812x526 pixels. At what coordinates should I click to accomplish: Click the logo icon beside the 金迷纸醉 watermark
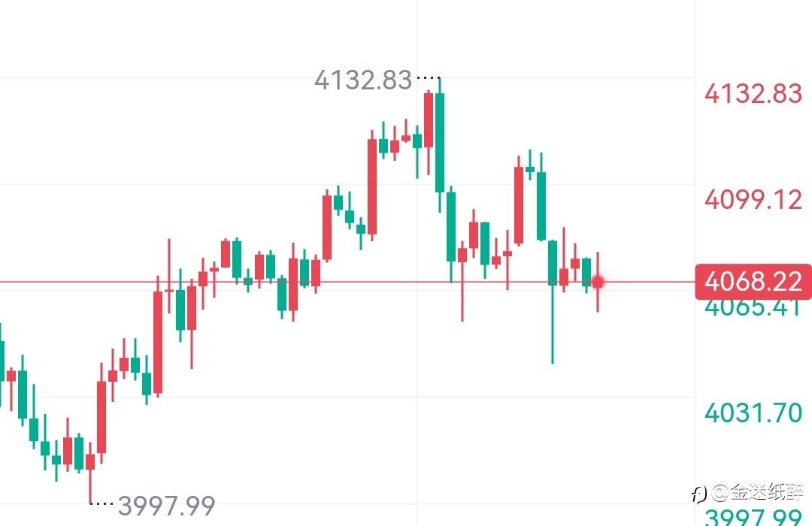tap(699, 494)
